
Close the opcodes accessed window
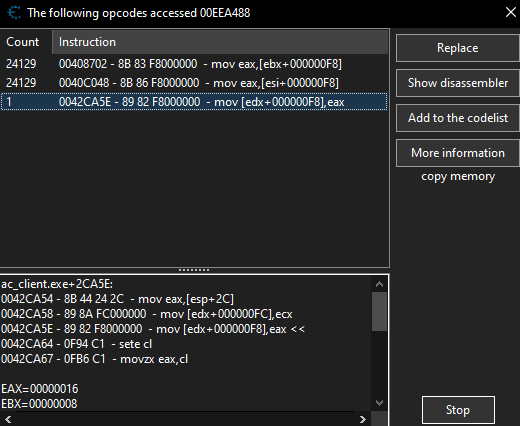[511, 12]
